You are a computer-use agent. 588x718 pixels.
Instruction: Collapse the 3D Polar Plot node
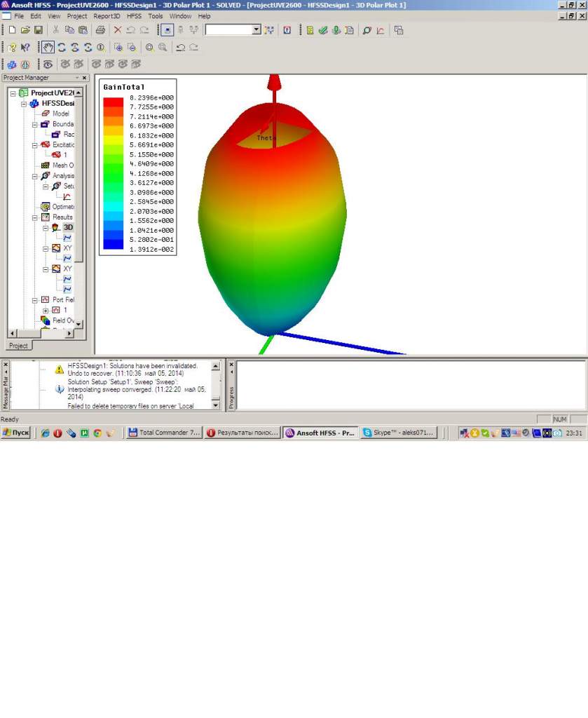pyautogui.click(x=46, y=228)
